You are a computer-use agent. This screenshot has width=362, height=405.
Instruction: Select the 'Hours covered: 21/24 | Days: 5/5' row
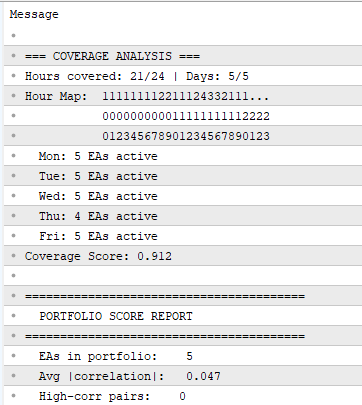183,76
